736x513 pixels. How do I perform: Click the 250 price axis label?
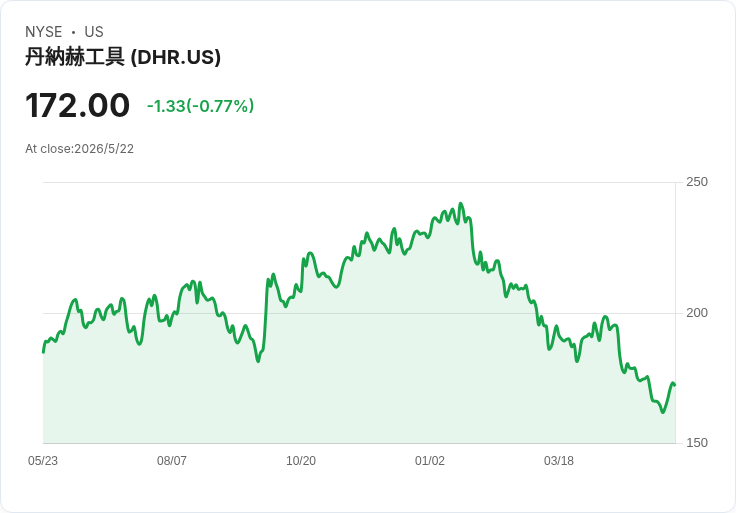click(697, 182)
